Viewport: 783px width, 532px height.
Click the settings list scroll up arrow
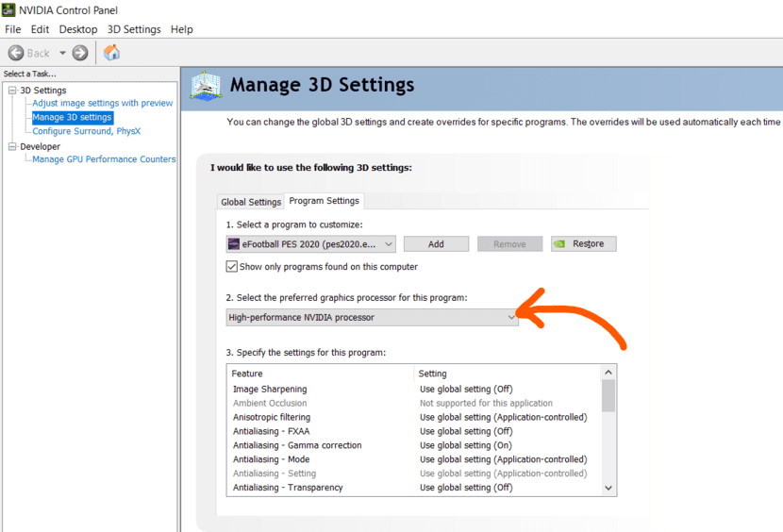(x=608, y=373)
